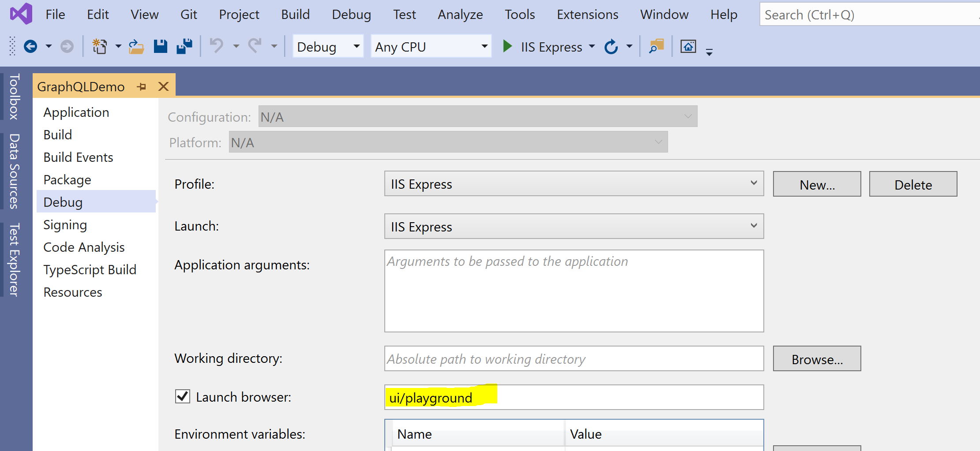
Task: Open toolbar overflow options arrow
Action: [x=709, y=52]
